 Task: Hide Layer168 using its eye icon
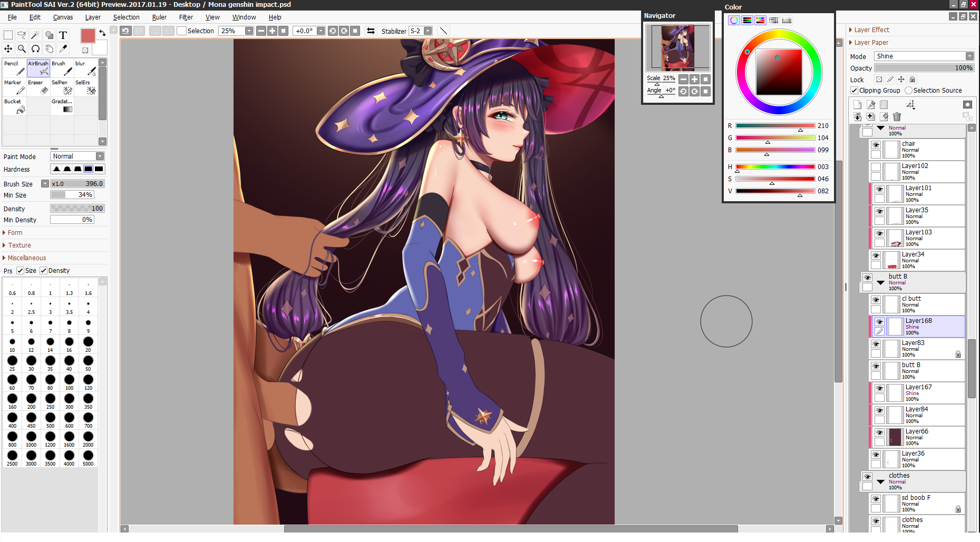tap(879, 322)
